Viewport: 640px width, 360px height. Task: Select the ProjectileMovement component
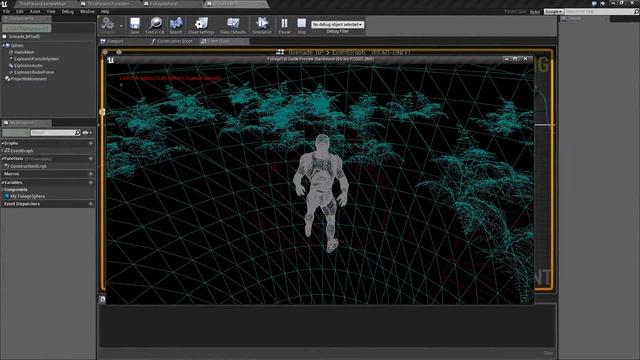28,79
